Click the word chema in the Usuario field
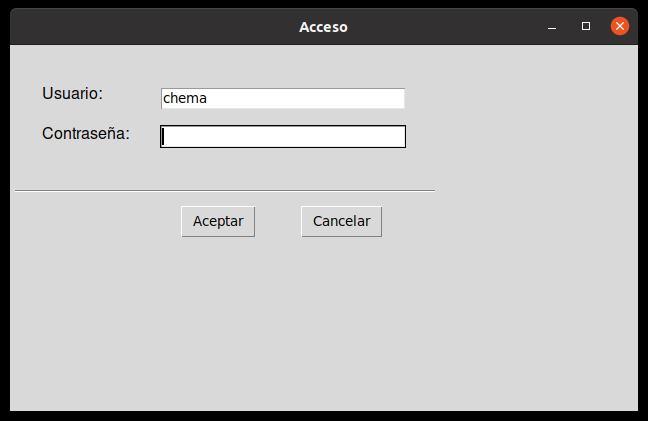 [x=185, y=98]
